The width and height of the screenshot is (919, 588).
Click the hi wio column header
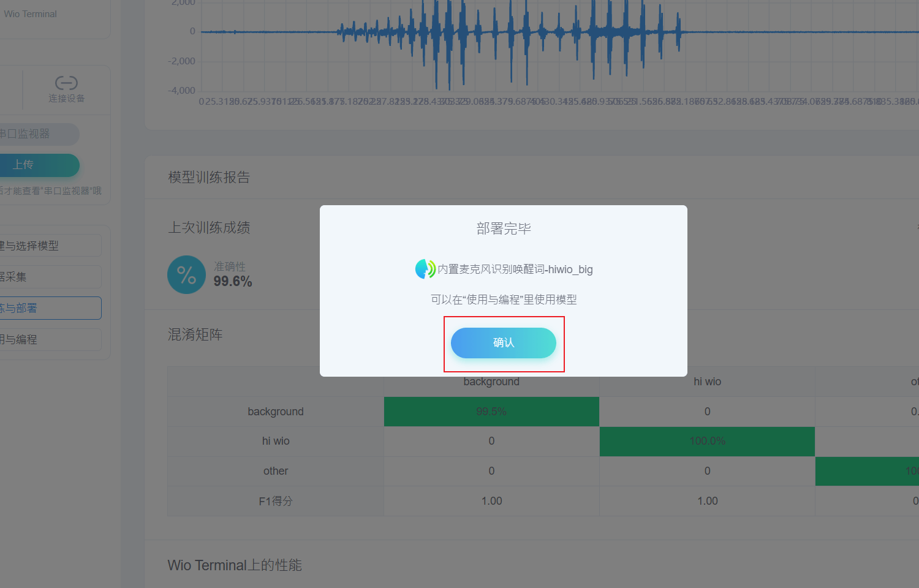coord(707,382)
